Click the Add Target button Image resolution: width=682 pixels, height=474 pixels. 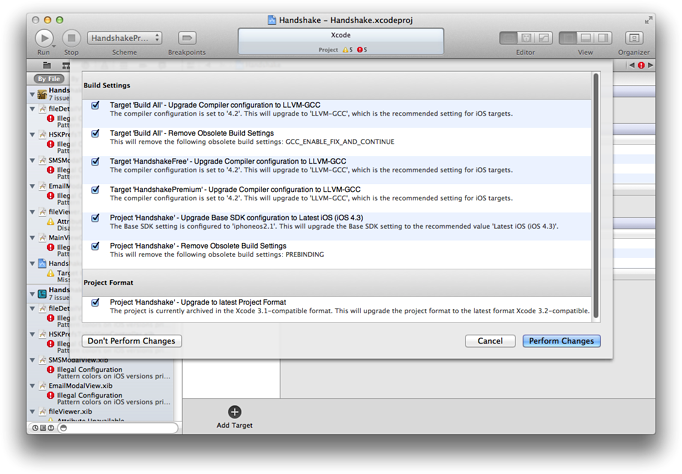pos(234,417)
